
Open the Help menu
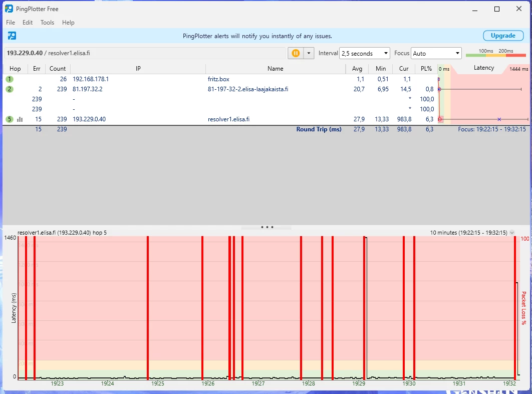[x=68, y=23]
